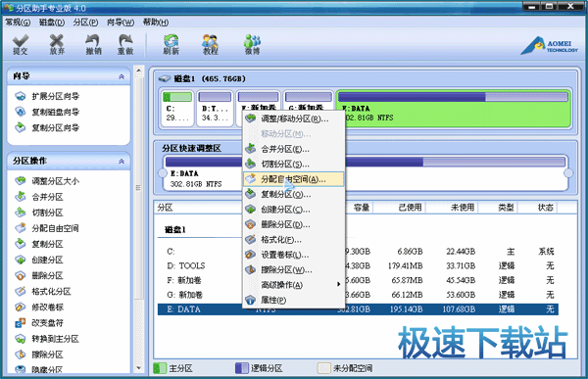Open the 教程 (tutorial) toolbar icon
The height and width of the screenshot is (379, 588).
211,45
